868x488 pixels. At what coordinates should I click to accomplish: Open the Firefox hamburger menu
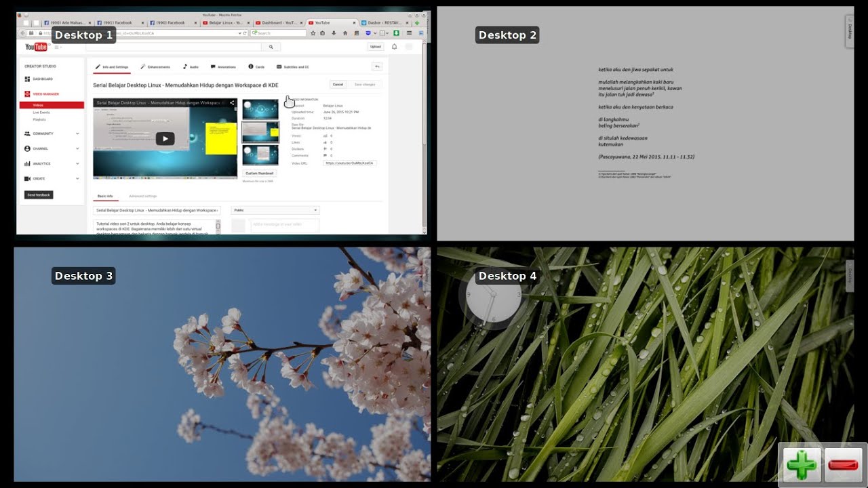click(409, 33)
